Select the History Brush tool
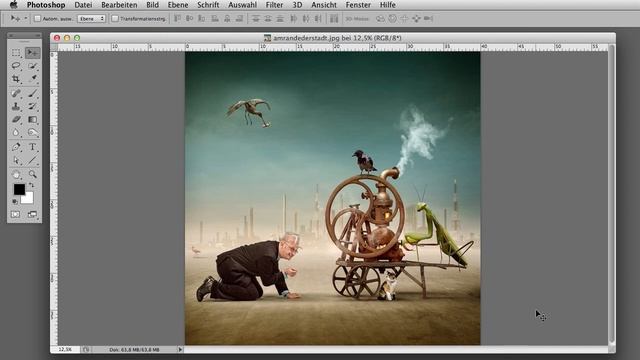Screen dimensions: 640x360 pos(33,107)
